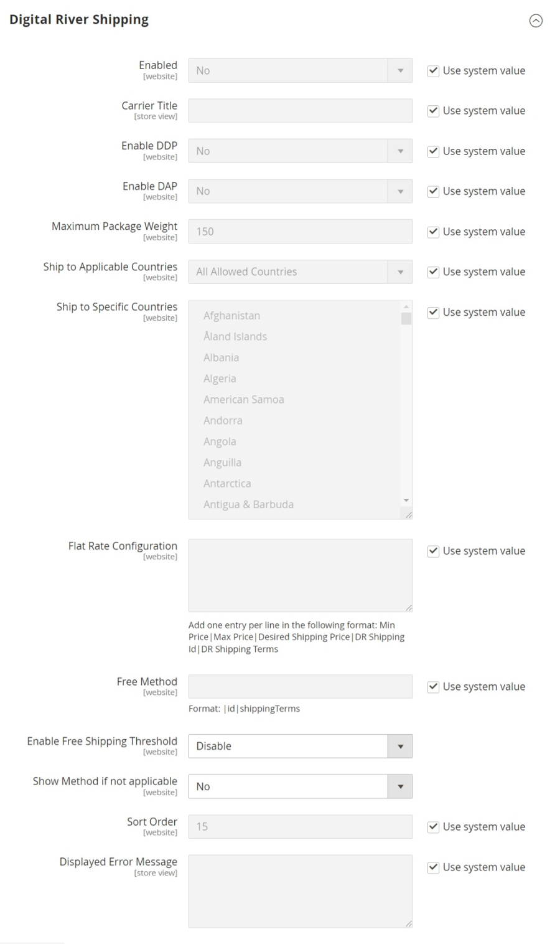
Task: Click the Flat Rate Configuration textarea
Action: 300,575
